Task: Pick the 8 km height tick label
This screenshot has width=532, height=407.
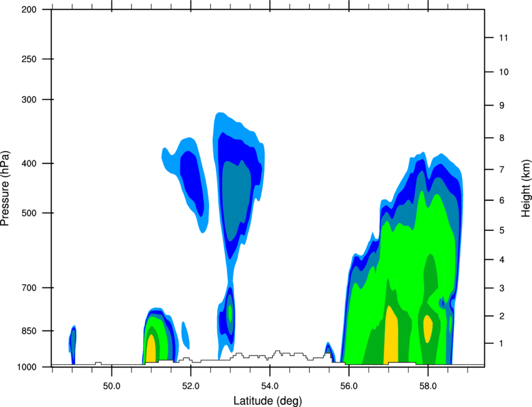Action: tap(502, 138)
